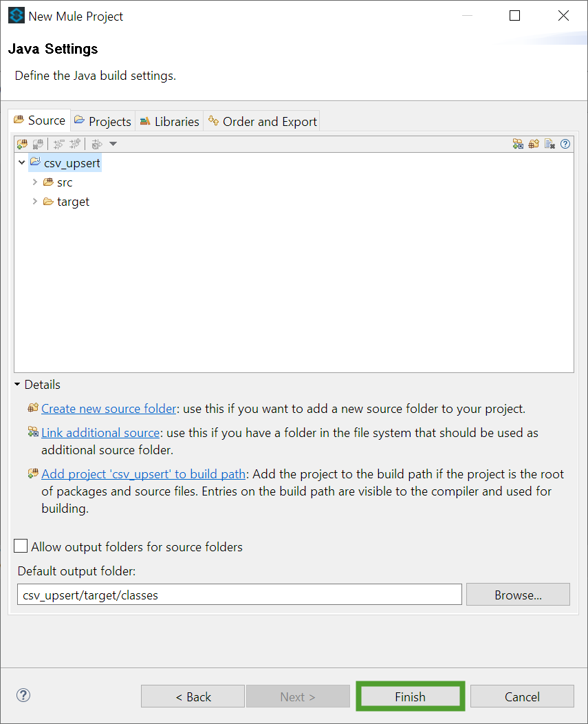Expand the target folder tree node
The image size is (588, 724).
coord(35,202)
